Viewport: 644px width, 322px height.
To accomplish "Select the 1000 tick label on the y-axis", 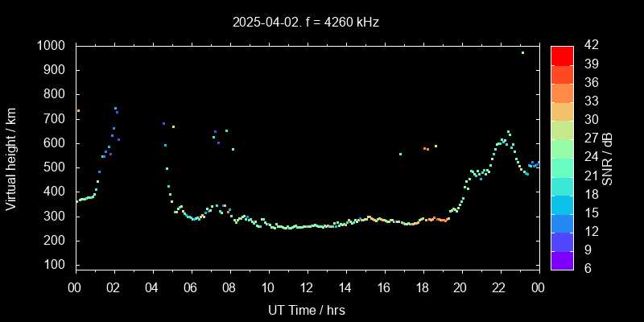I will coord(52,46).
